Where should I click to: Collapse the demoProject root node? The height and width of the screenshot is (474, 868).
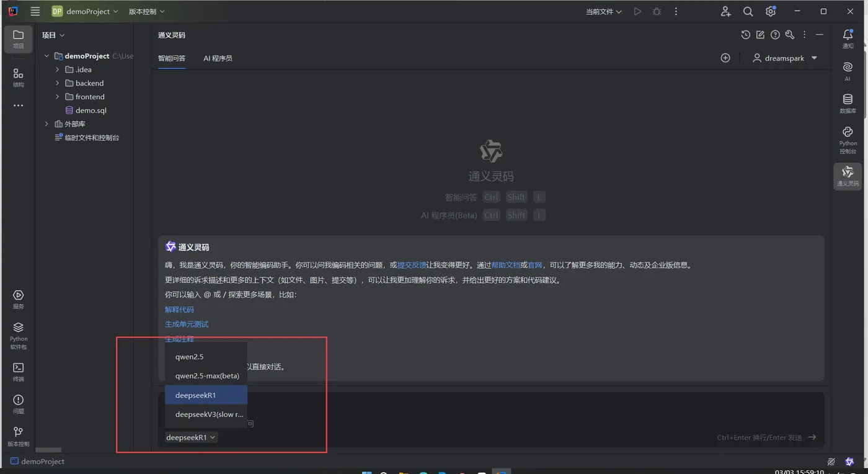pyautogui.click(x=46, y=56)
